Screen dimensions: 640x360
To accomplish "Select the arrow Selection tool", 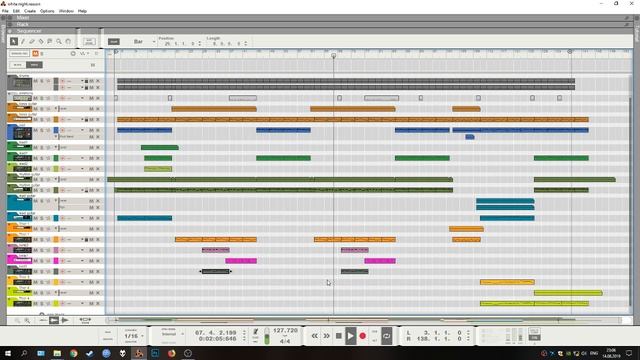I will 14,42.
